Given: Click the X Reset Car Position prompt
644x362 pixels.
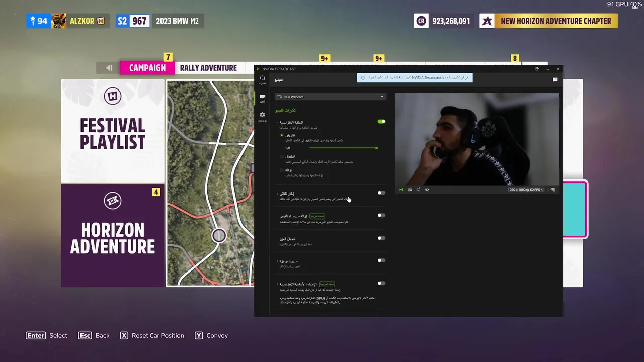Looking at the screenshot, I should pyautogui.click(x=152, y=335).
